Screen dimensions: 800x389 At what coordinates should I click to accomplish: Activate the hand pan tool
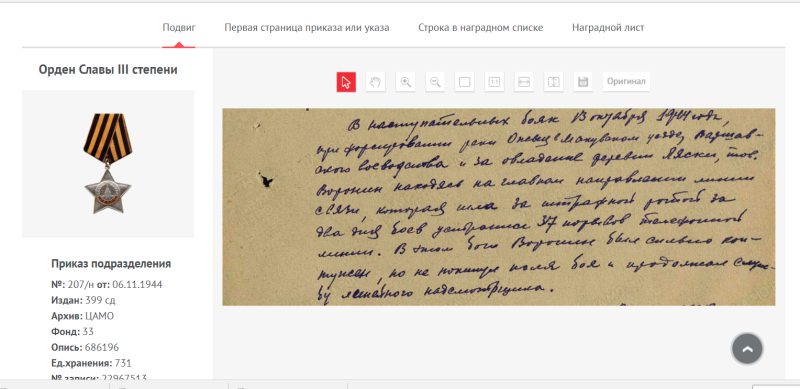tap(376, 82)
